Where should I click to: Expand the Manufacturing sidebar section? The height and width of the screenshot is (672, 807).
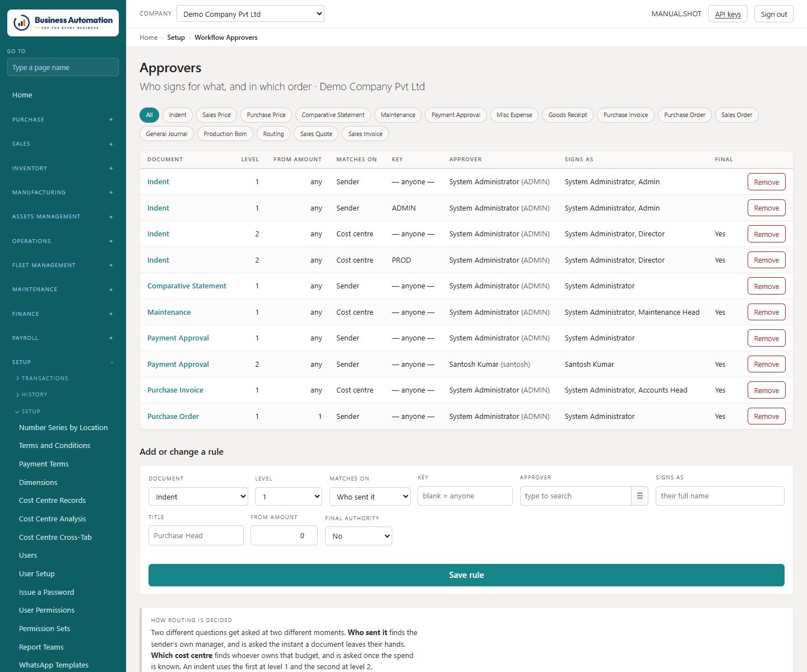point(63,193)
